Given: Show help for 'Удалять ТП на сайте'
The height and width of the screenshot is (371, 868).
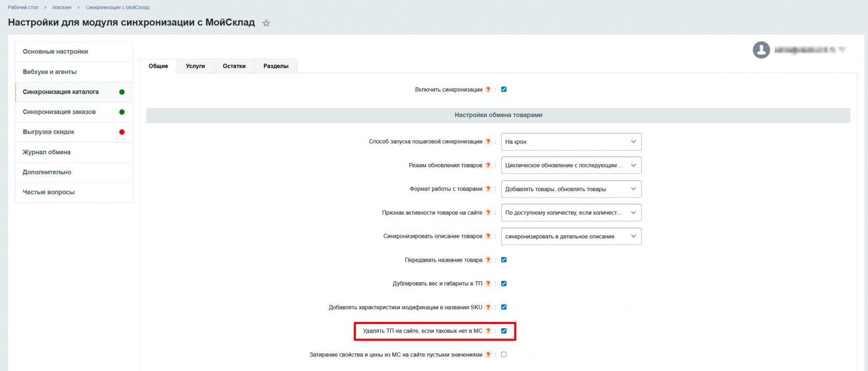Looking at the screenshot, I should 488,331.
